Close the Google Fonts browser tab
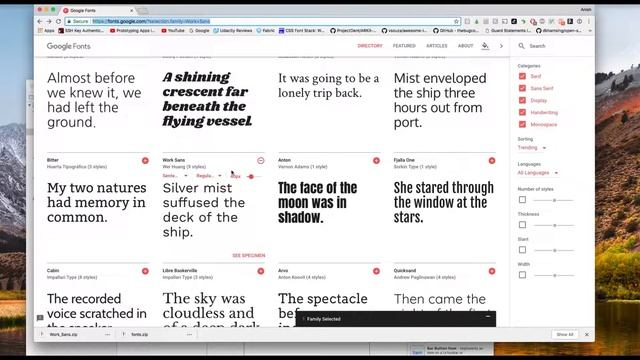The width and height of the screenshot is (640, 360). 131,10
